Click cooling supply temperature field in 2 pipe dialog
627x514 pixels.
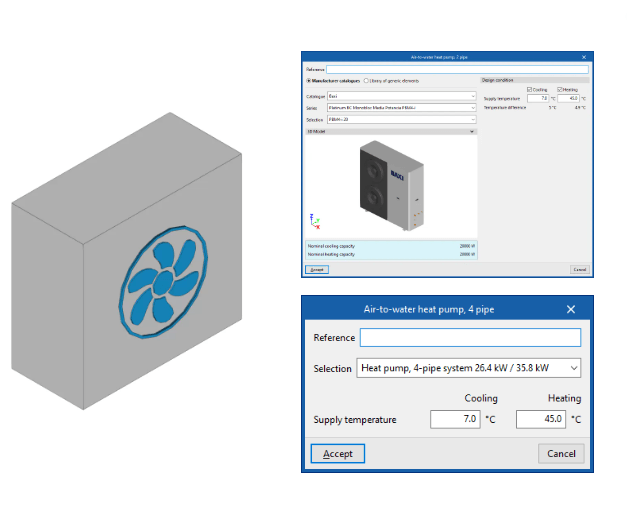[538, 98]
